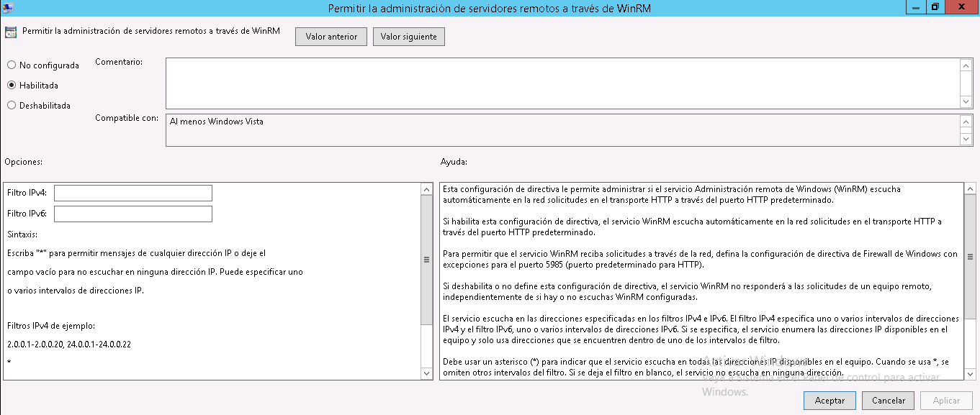Go to previous setting with "Valor anterior"
The height and width of the screenshot is (415, 980).
pyautogui.click(x=331, y=37)
